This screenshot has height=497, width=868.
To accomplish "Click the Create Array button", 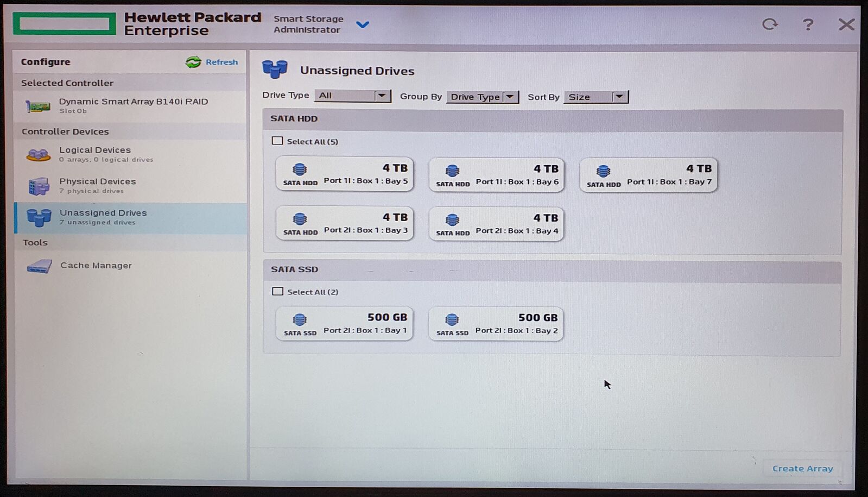I will 802,468.
